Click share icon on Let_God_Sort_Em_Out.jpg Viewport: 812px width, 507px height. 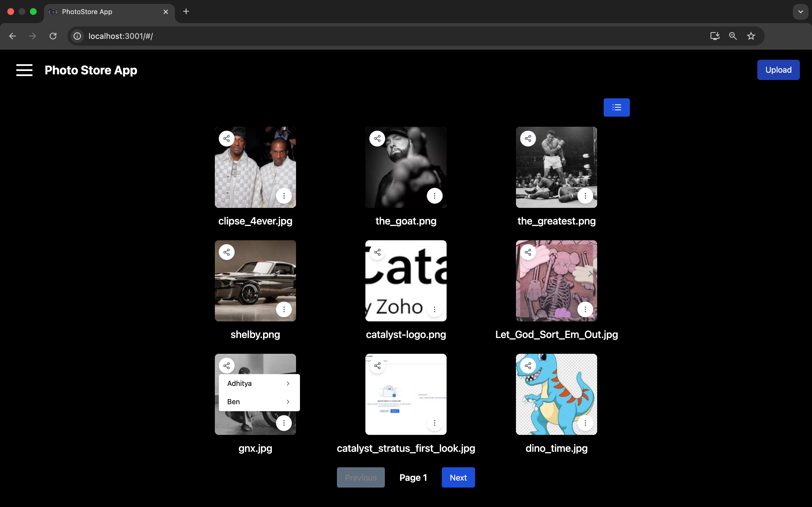point(528,252)
